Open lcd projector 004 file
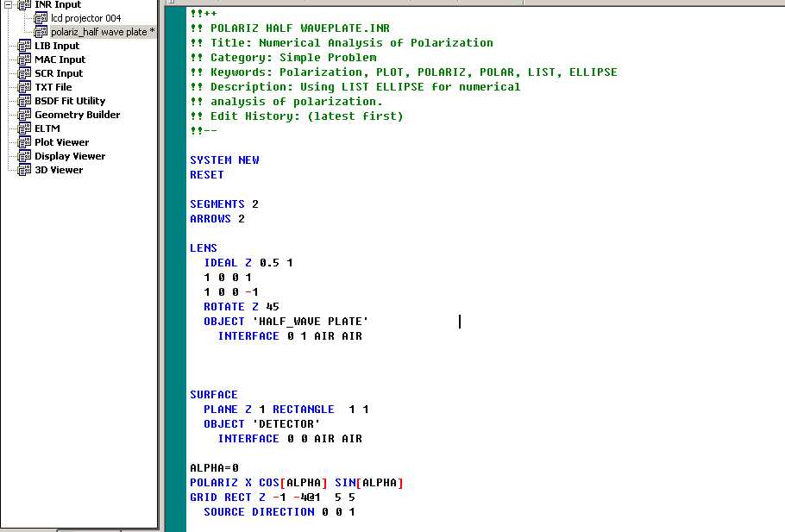Screen dimensions: 785x532 pyautogui.click(x=85, y=18)
